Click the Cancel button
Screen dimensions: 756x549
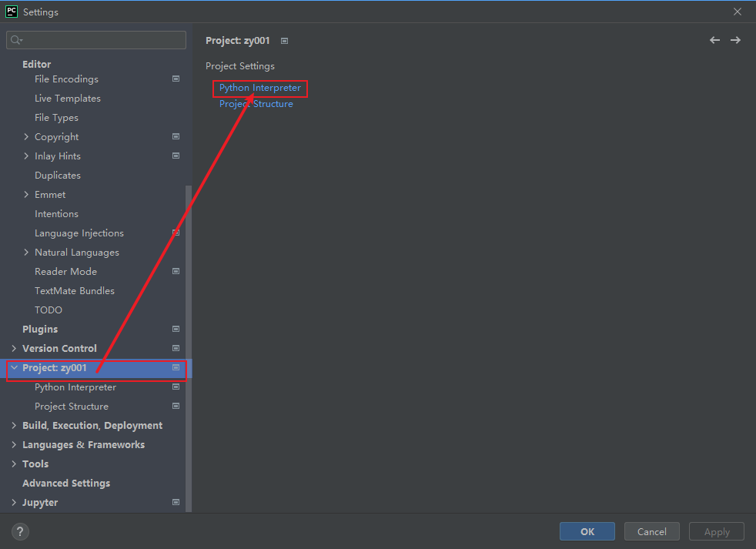[x=652, y=531]
